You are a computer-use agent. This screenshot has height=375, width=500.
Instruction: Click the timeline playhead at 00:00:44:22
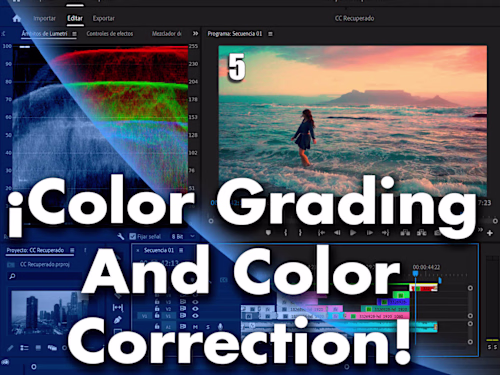[x=415, y=273]
